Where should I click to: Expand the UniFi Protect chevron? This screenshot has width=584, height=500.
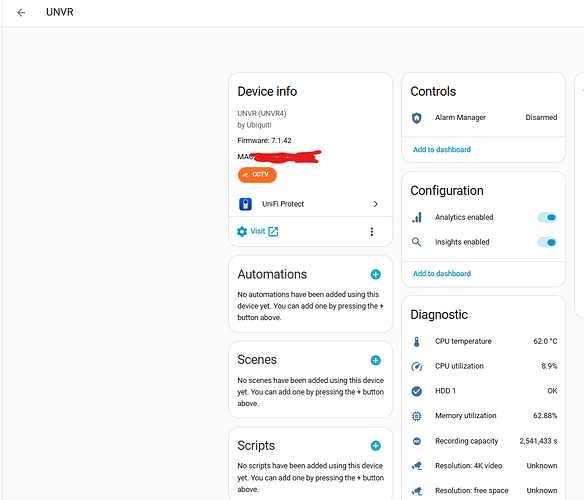375,204
